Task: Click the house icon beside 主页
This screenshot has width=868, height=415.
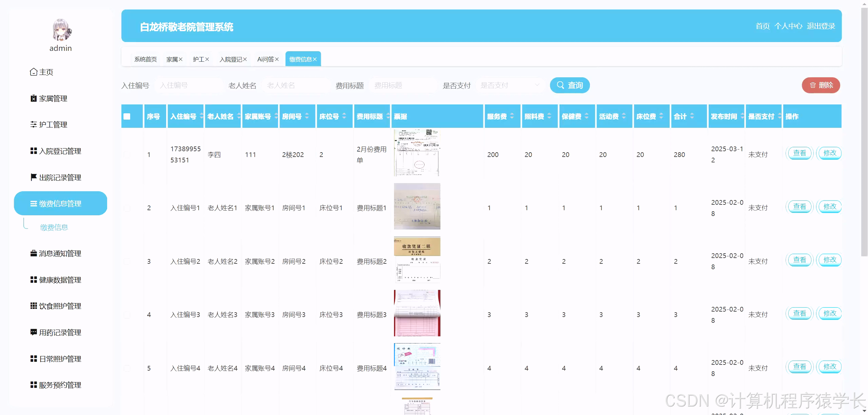Action: pyautogui.click(x=34, y=72)
